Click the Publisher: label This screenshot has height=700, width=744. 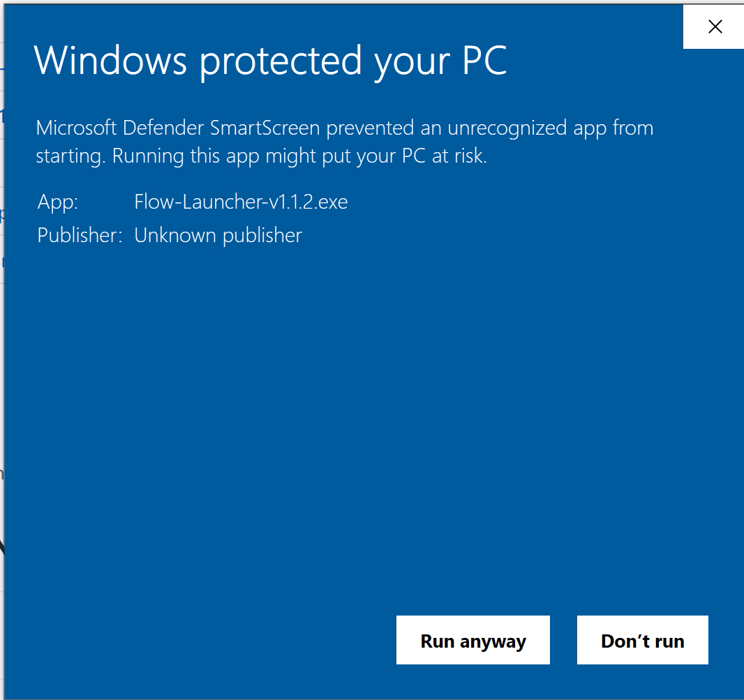point(80,235)
